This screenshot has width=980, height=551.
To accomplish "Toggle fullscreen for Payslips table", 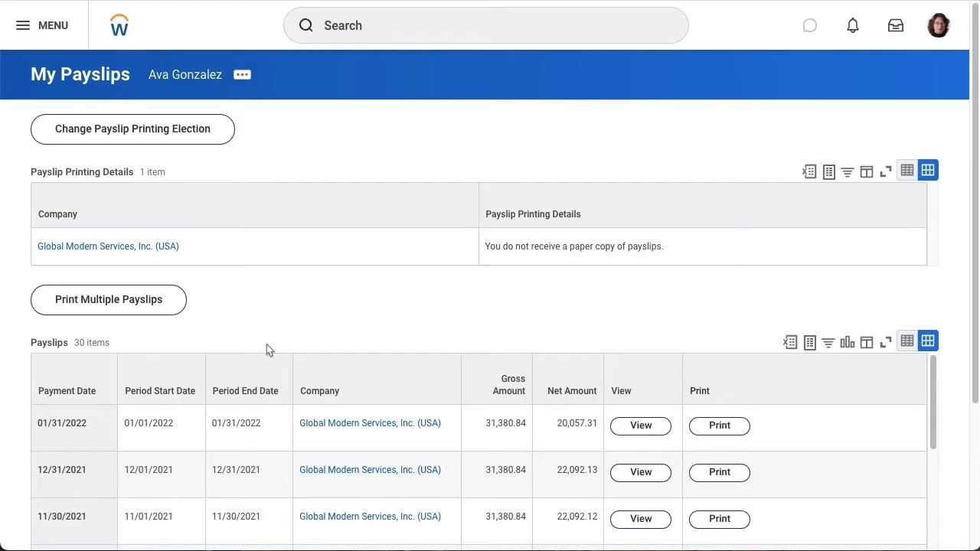I will click(886, 342).
